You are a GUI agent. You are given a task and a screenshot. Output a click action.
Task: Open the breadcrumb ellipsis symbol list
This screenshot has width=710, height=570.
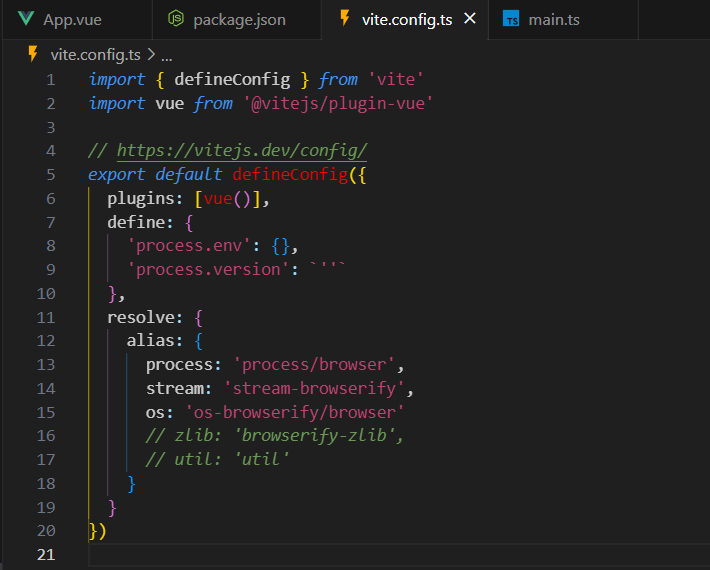click(167, 57)
